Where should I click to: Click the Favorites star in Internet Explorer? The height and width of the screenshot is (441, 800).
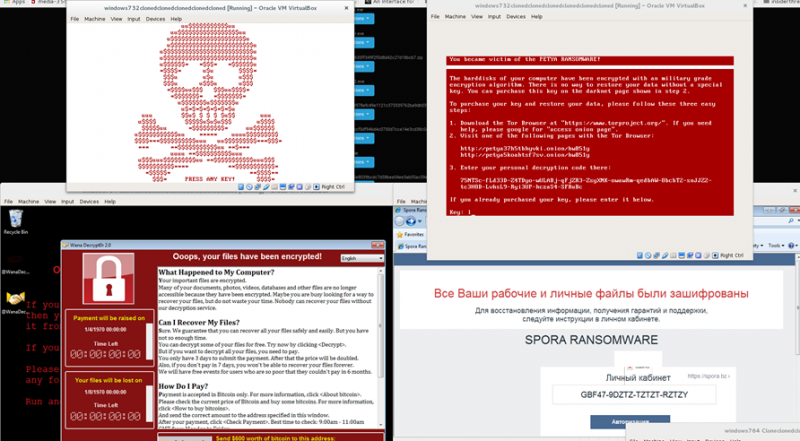(x=400, y=235)
